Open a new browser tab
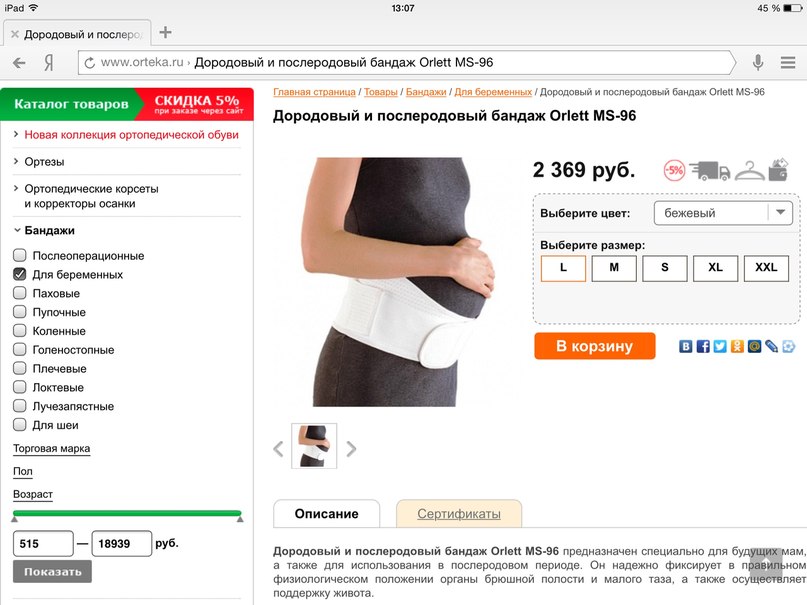Viewport: 807px width, 605px height. (x=165, y=32)
